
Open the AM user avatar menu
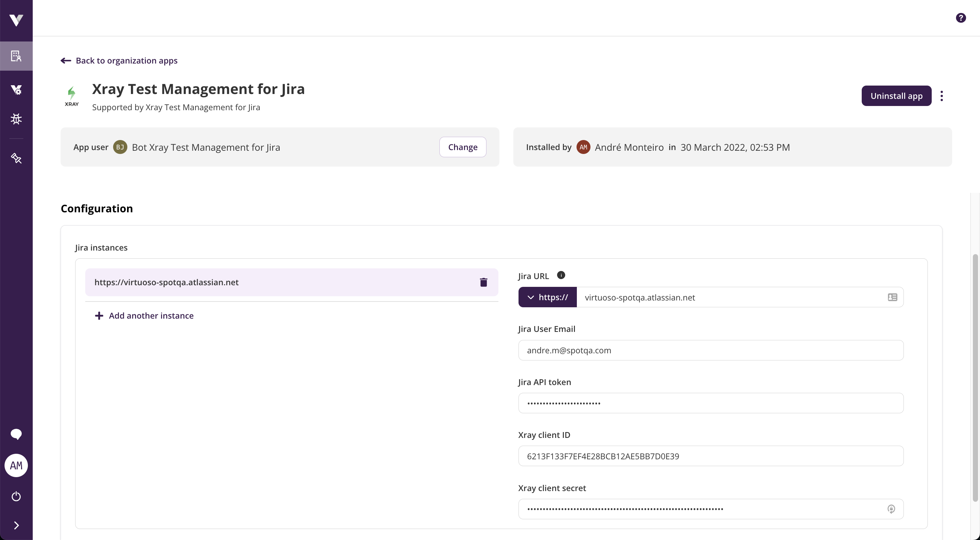point(16,465)
